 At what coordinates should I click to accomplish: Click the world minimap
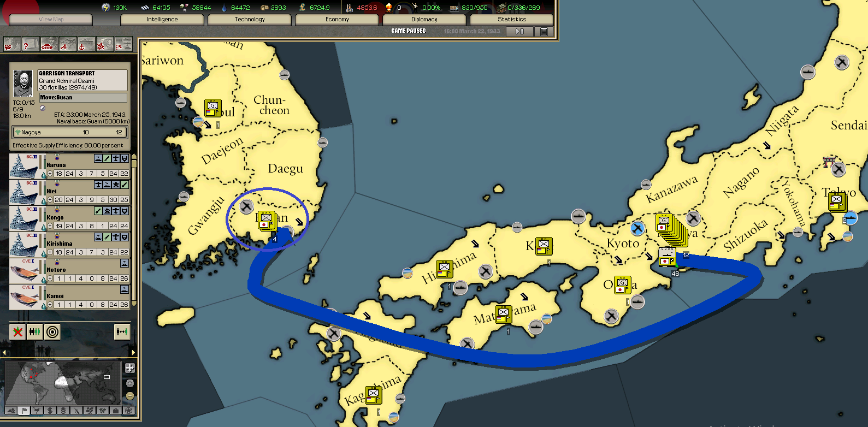click(63, 383)
